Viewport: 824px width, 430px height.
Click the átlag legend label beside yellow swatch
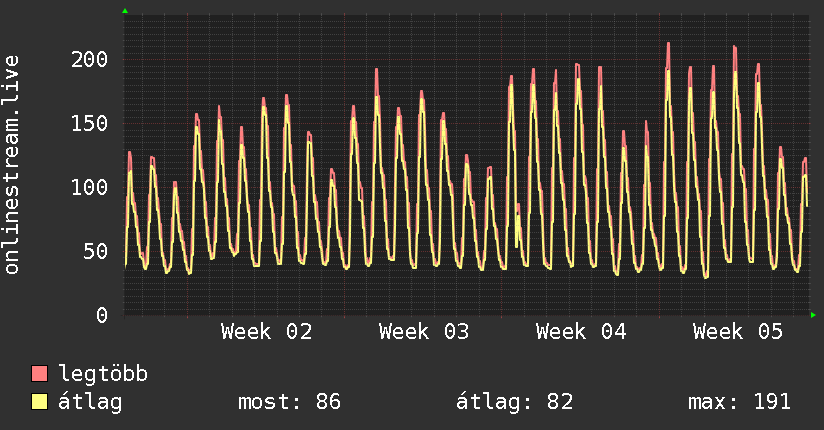point(90,402)
